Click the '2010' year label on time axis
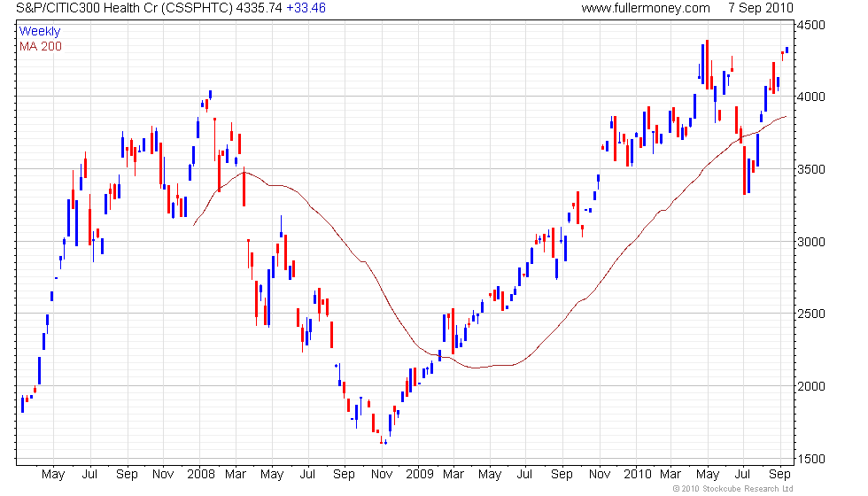Viewport: 868px width, 496px height. click(638, 475)
